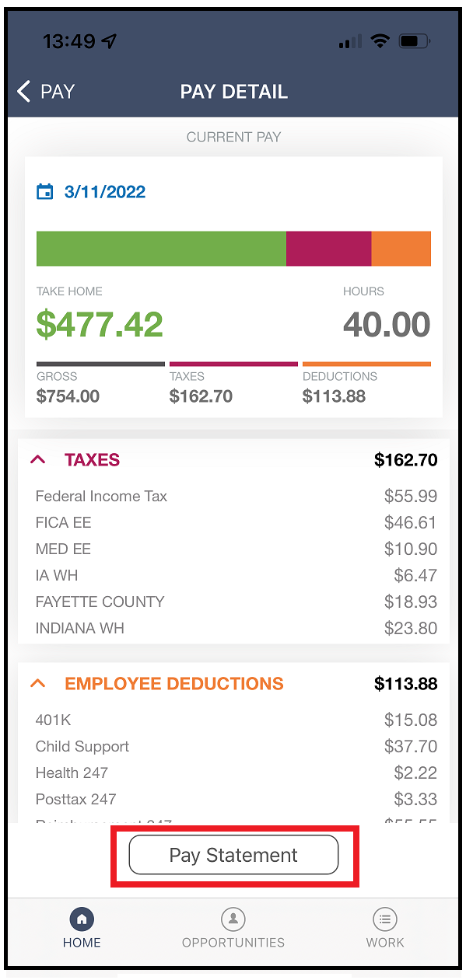Tap the back chevron next to PAY
Screen dimensions: 466x980
23,92
